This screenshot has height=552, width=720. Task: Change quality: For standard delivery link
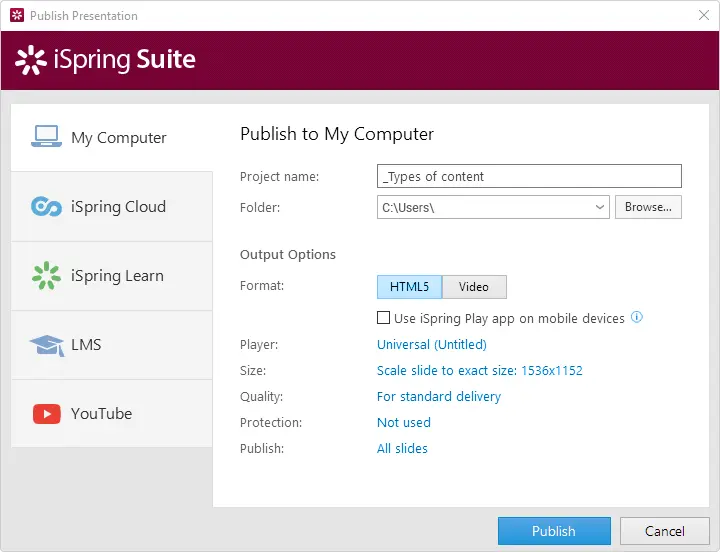(439, 396)
